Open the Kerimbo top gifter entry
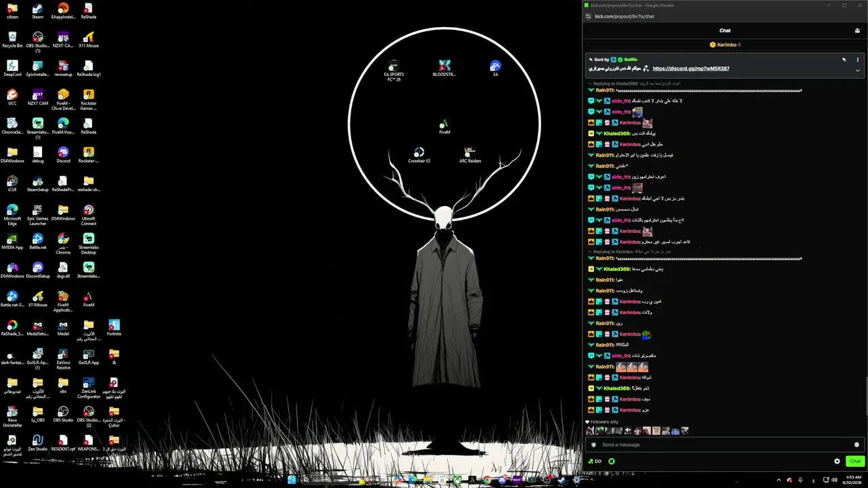The width and height of the screenshot is (868, 488). 725,45
